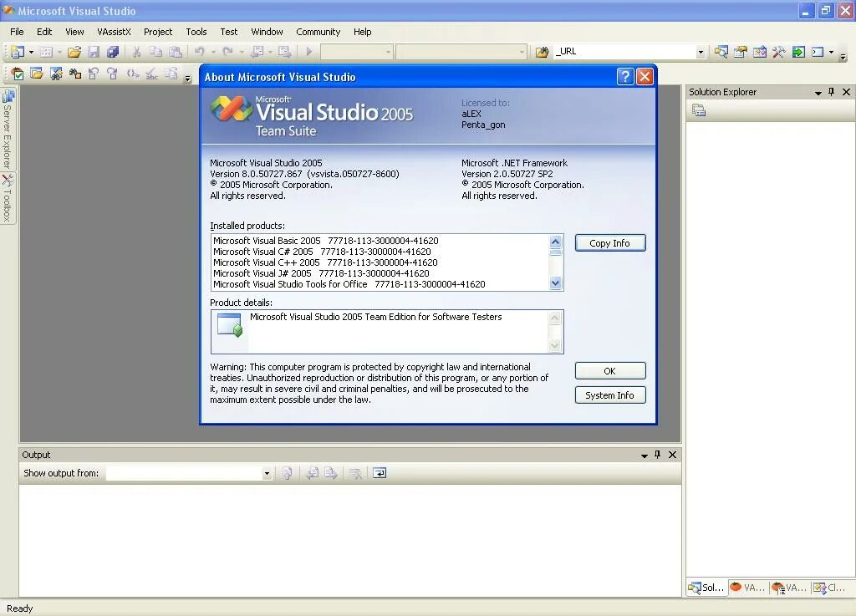Viewport: 856px width, 616px height.
Task: Click the Start Debugging play icon
Action: (309, 52)
